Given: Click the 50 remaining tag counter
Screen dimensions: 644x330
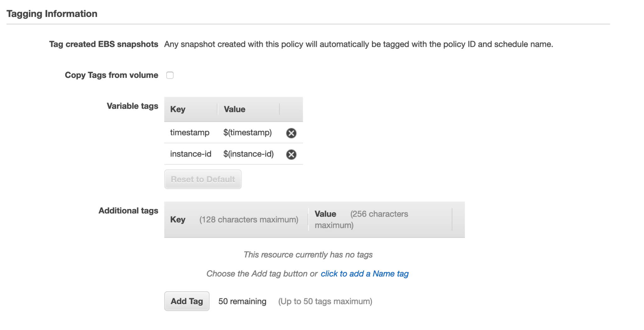Looking at the screenshot, I should coord(242,301).
